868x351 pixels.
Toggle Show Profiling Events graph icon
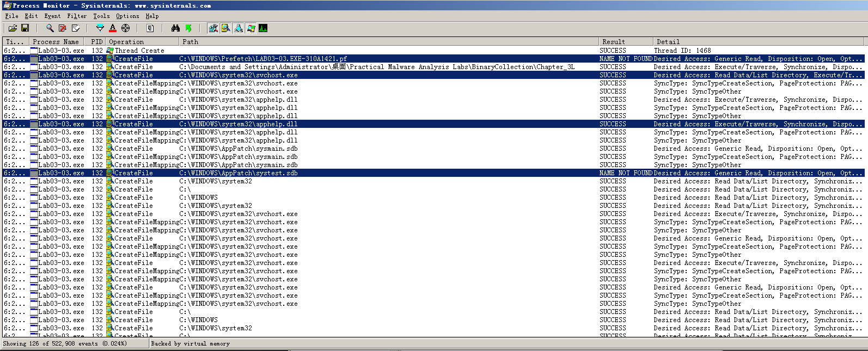point(263,28)
